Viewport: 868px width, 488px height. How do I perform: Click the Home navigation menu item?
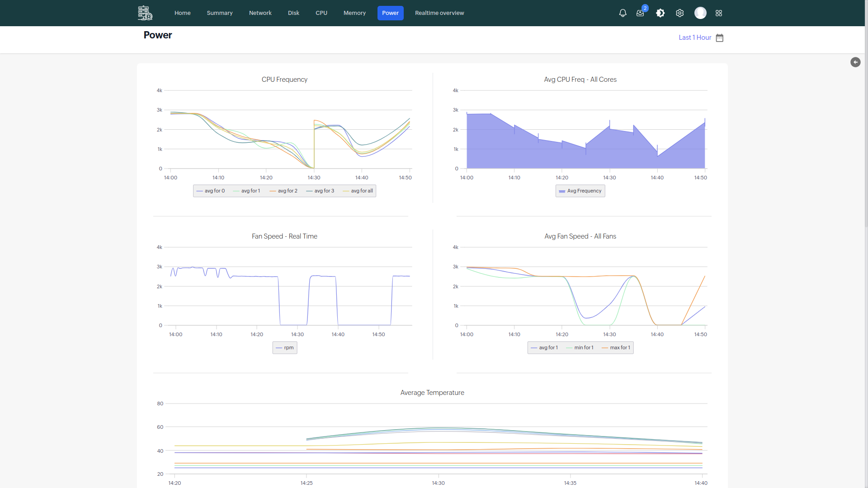182,13
